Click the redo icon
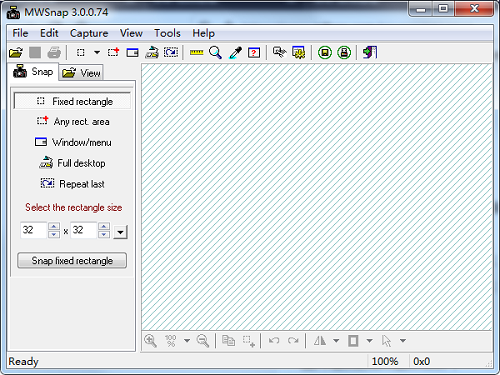 tap(293, 341)
